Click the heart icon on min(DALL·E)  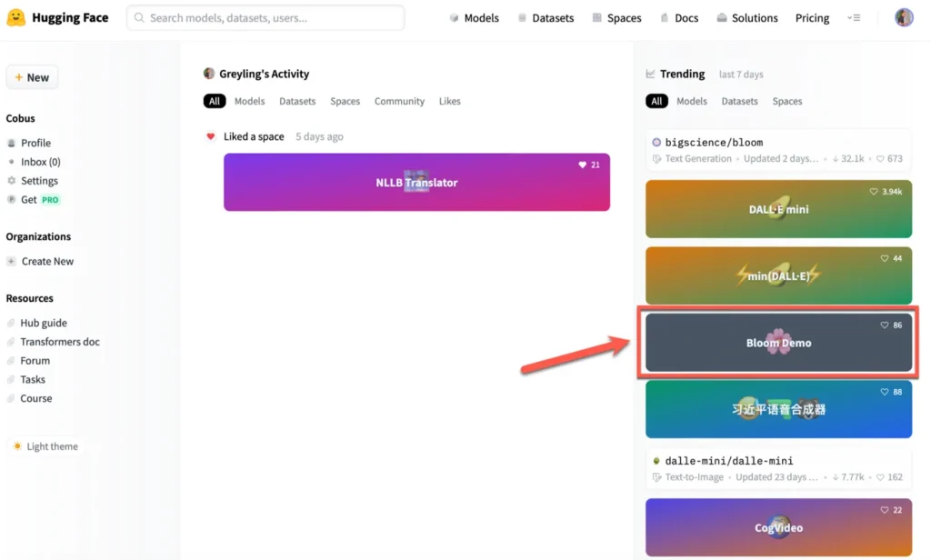tap(885, 258)
